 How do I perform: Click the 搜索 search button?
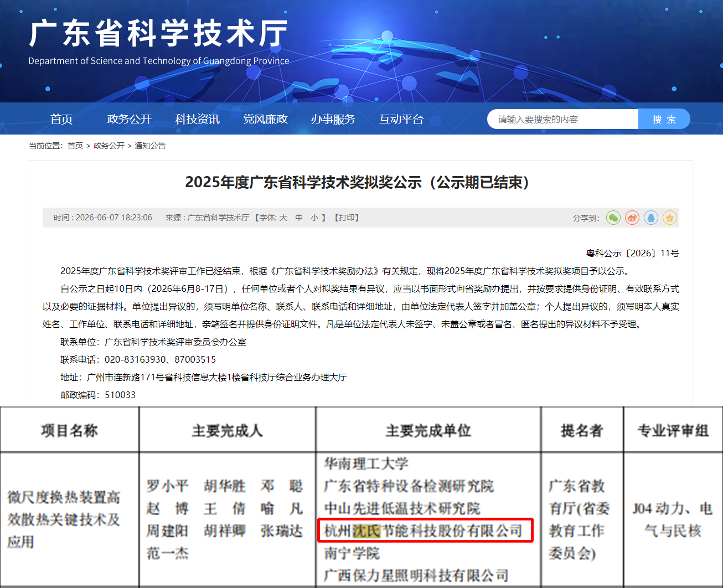[664, 119]
